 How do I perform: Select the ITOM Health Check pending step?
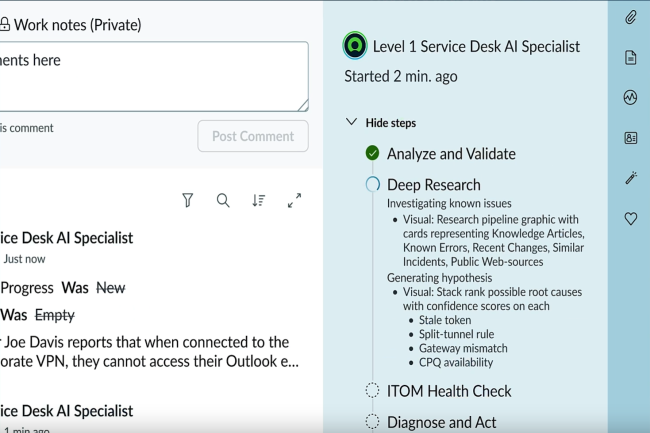coord(449,391)
